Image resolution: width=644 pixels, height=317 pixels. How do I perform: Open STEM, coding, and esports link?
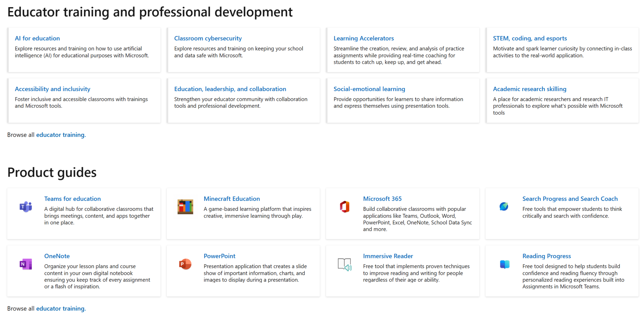click(530, 38)
